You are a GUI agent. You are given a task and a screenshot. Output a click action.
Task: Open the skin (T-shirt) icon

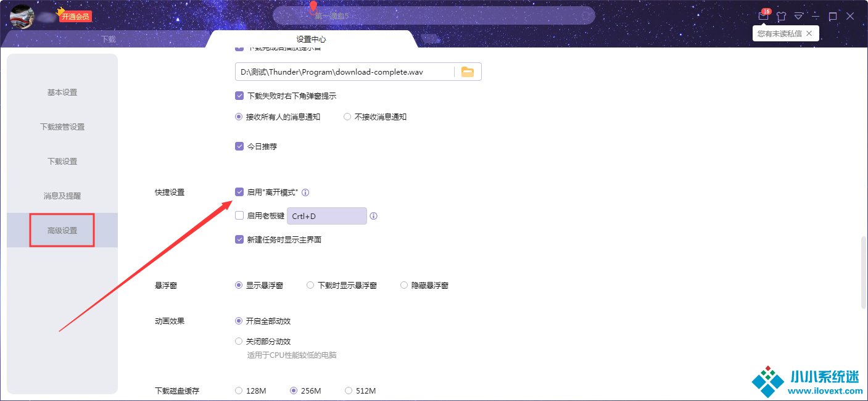[x=782, y=17]
